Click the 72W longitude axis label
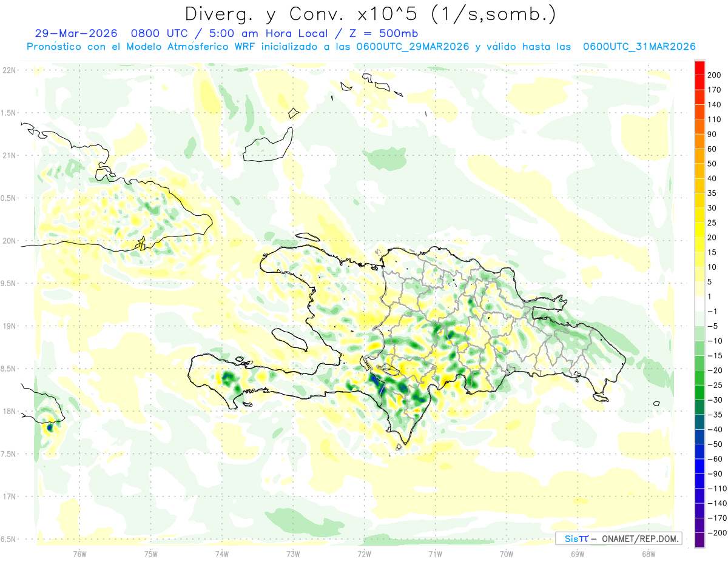Screen dimensions: 728x562 364,554
